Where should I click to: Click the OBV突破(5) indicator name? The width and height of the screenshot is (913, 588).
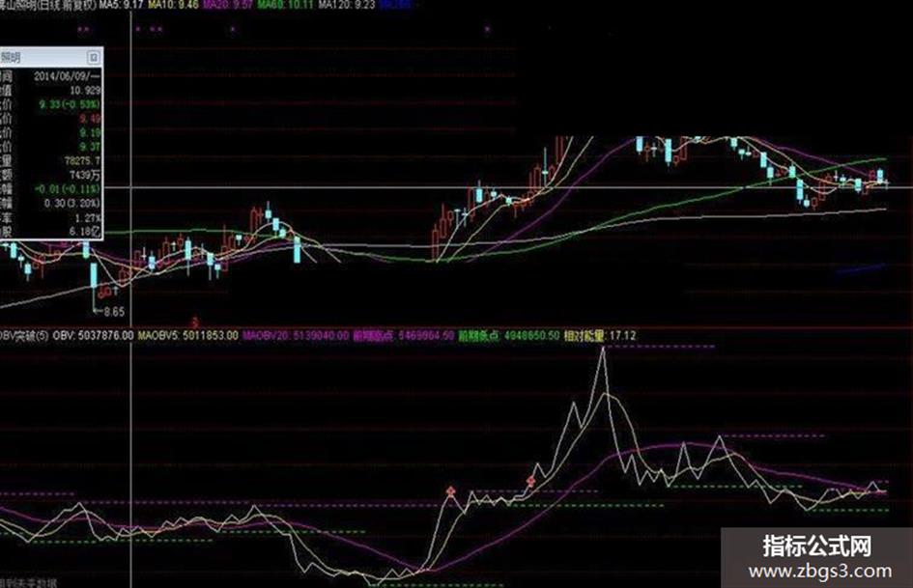click(x=24, y=336)
